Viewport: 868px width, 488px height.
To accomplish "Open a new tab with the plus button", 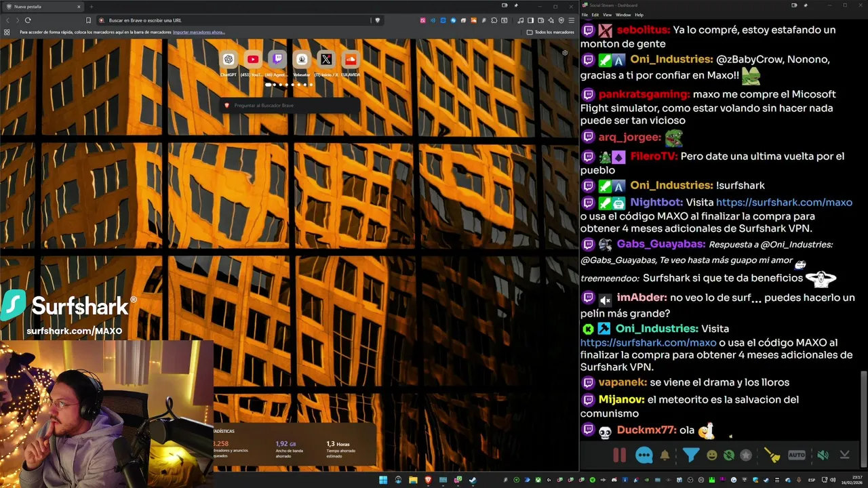I will click(x=92, y=7).
